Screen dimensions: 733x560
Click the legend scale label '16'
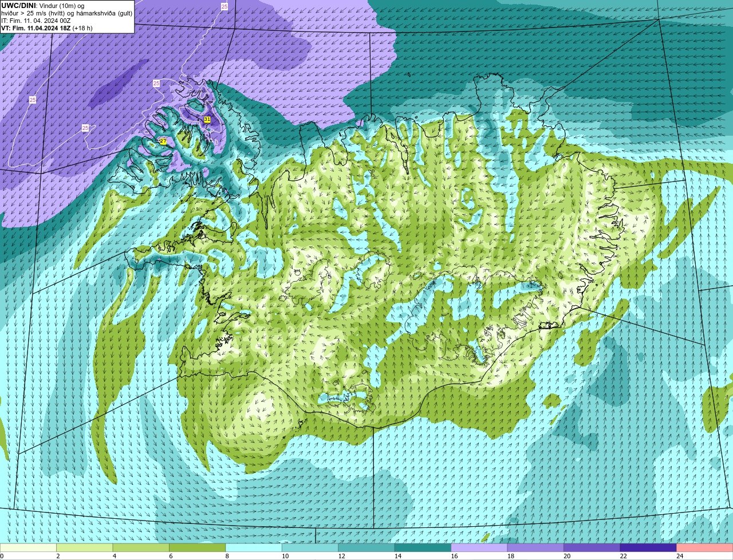pyautogui.click(x=454, y=556)
